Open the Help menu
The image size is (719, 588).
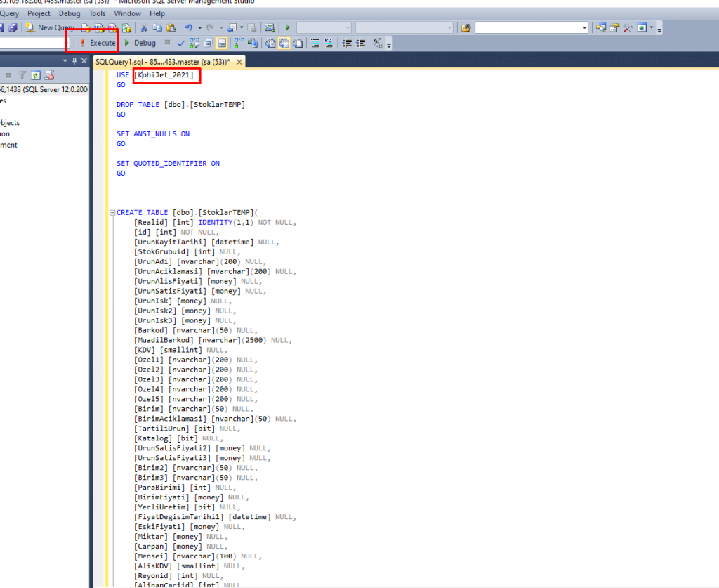(x=157, y=13)
